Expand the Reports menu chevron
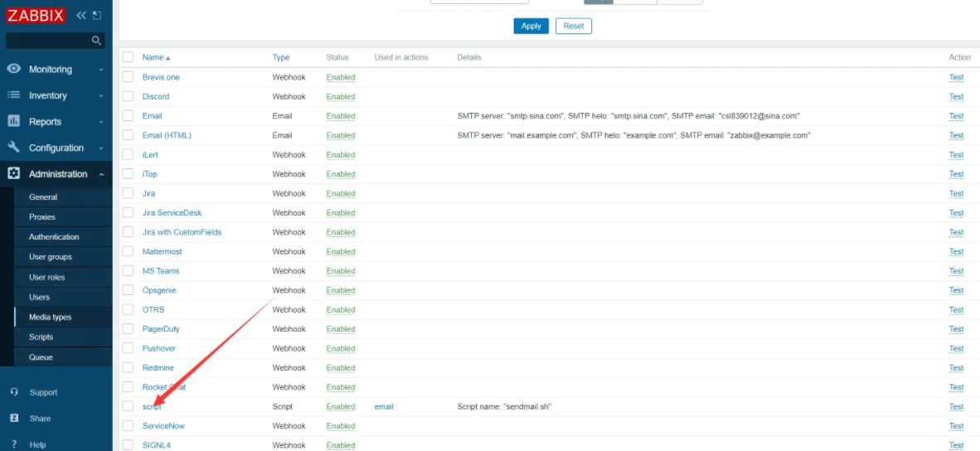The width and height of the screenshot is (980, 451). pos(101,122)
